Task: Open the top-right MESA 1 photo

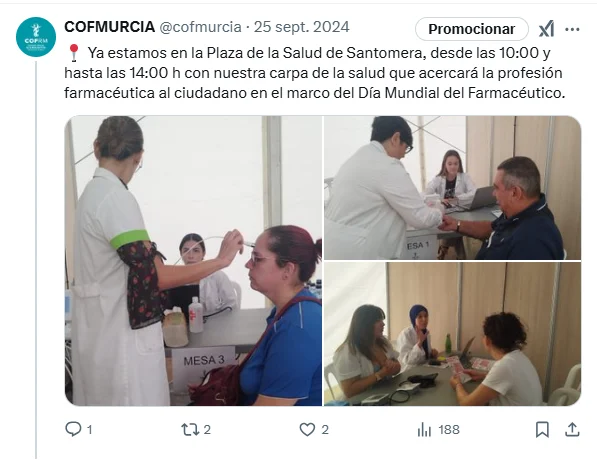Action: click(x=452, y=188)
